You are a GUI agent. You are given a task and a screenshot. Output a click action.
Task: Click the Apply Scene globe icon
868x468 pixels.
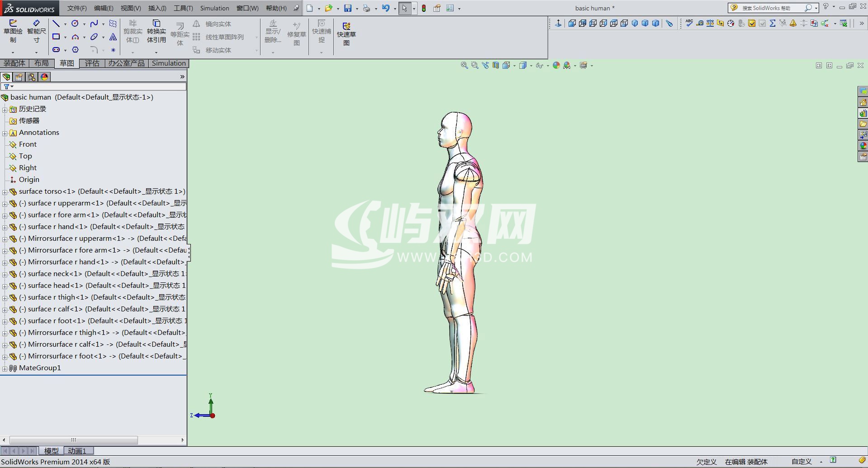point(567,65)
